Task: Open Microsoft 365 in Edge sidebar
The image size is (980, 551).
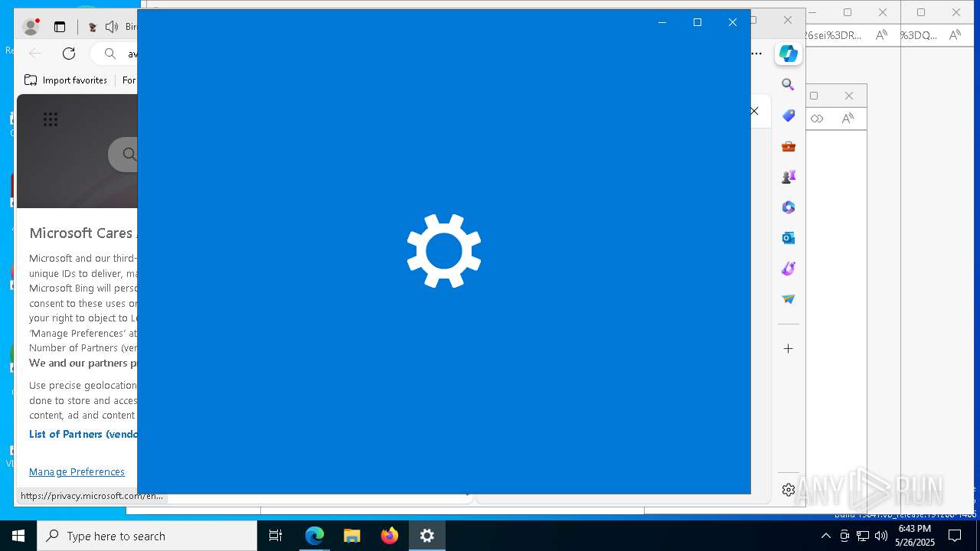Action: (788, 207)
